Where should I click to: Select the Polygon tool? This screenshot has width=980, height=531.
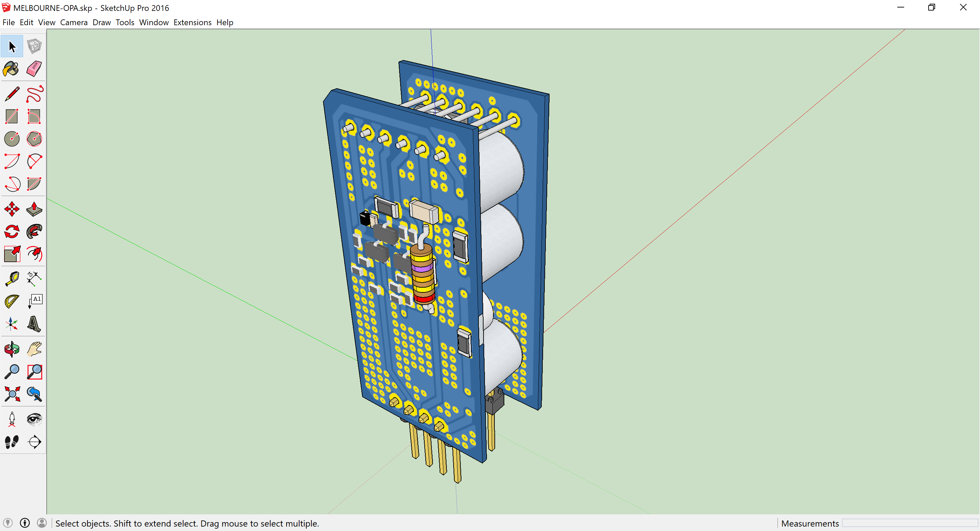coord(34,139)
